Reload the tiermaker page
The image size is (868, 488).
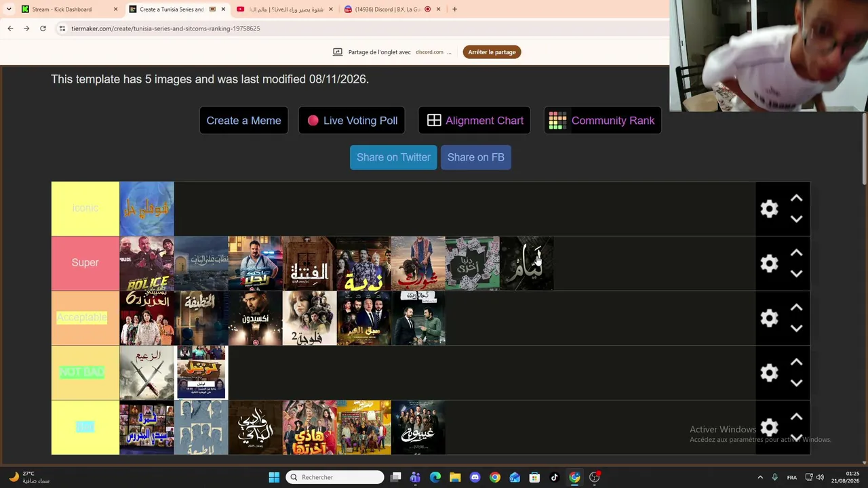[x=43, y=28]
